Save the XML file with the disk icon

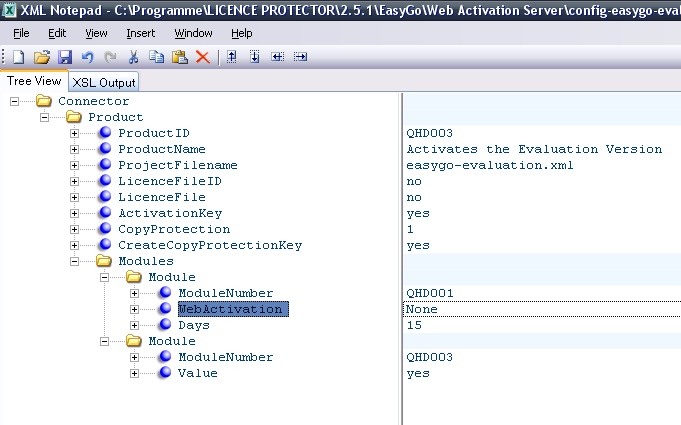click(64, 57)
